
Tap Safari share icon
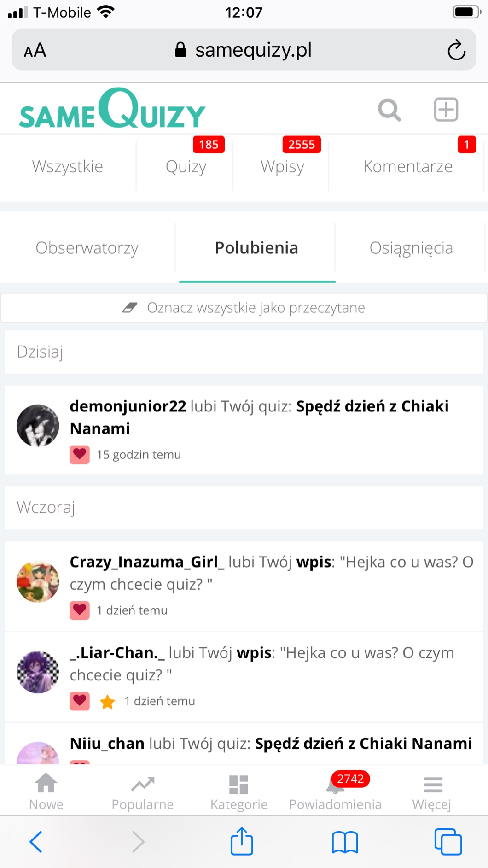point(242,841)
